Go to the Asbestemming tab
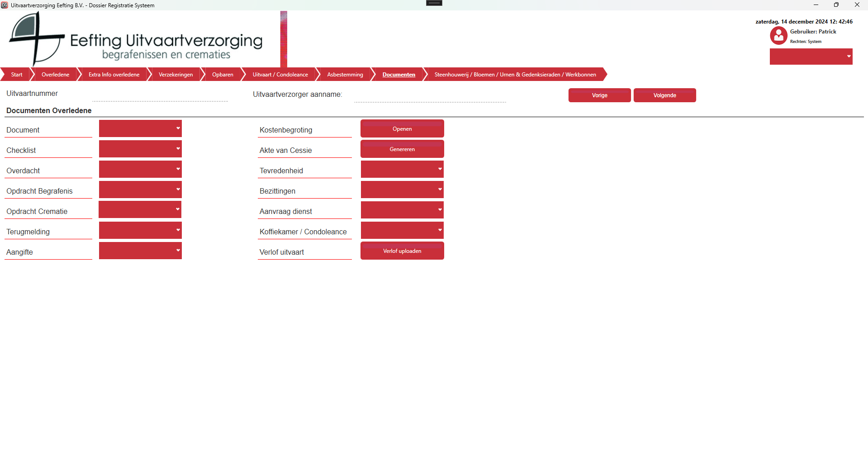This screenshot has height=465, width=868. (x=345, y=75)
